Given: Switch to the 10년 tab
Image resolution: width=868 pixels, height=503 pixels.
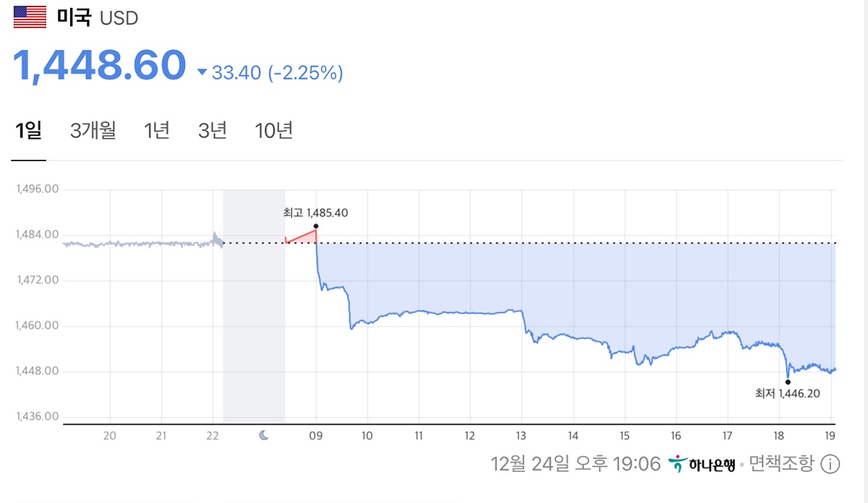Looking at the screenshot, I should tap(273, 131).
